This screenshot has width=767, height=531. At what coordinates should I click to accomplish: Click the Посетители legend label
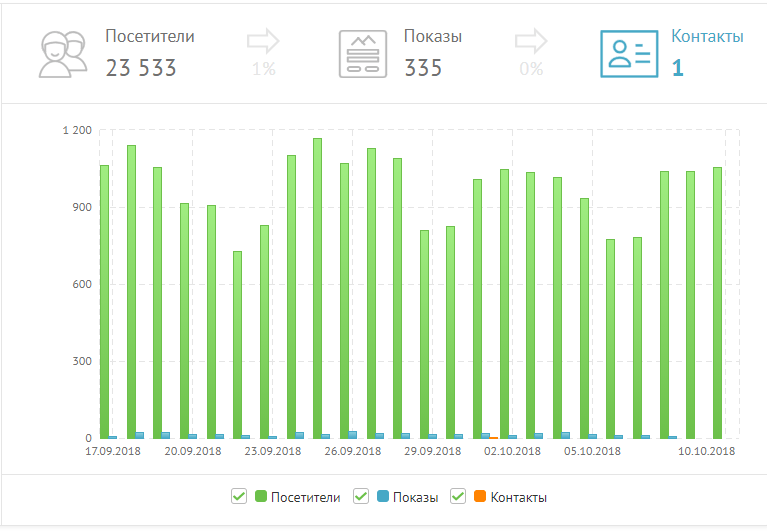click(x=306, y=497)
